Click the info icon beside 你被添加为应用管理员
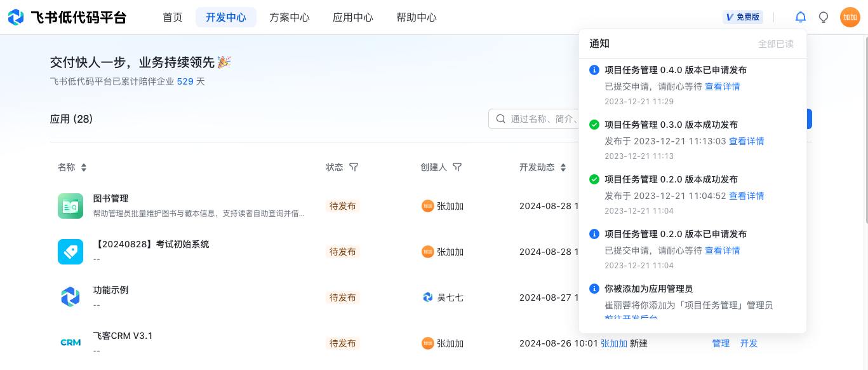868x370 pixels. click(x=594, y=289)
